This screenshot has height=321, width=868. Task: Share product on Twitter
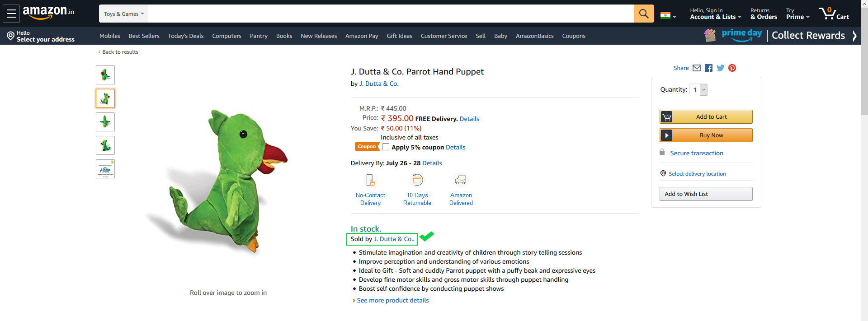click(x=720, y=68)
